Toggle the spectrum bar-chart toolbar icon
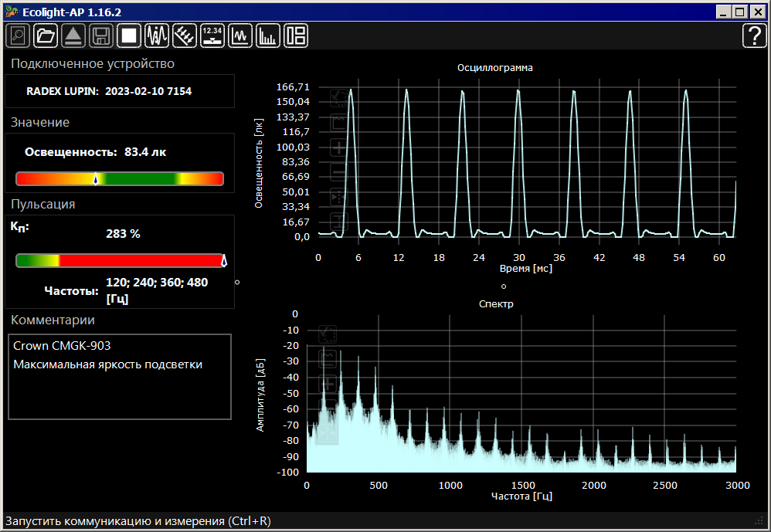This screenshot has width=771, height=532. click(268, 36)
